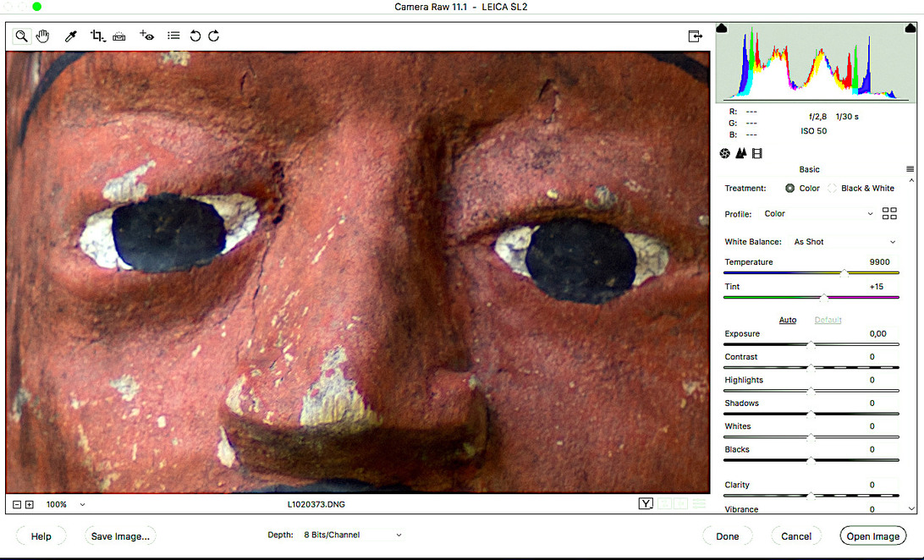Switch to the Basic panel tab
The image size is (924, 560).
click(725, 153)
